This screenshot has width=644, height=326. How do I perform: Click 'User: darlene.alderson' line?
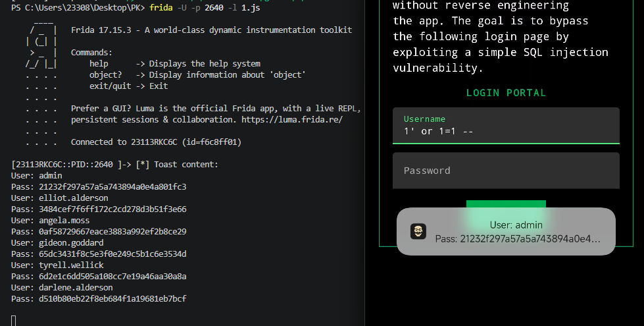(x=62, y=288)
